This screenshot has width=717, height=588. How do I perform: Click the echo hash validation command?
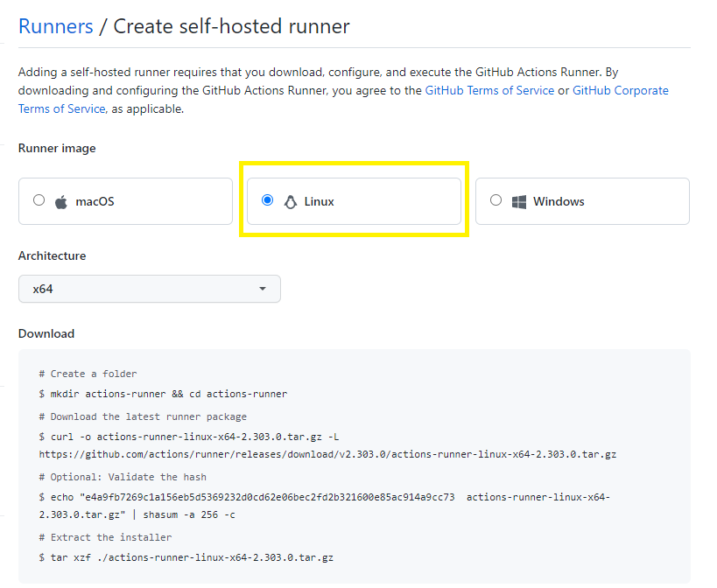tap(325, 506)
